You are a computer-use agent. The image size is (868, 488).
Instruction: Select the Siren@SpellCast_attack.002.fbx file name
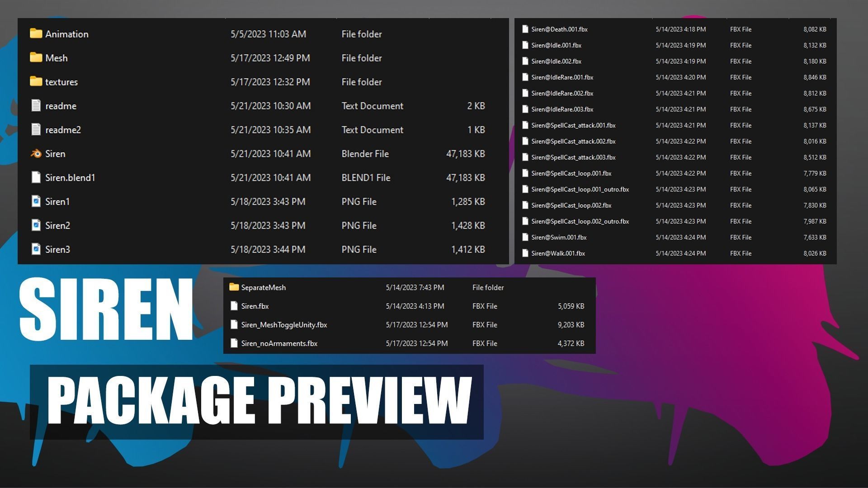click(x=573, y=141)
